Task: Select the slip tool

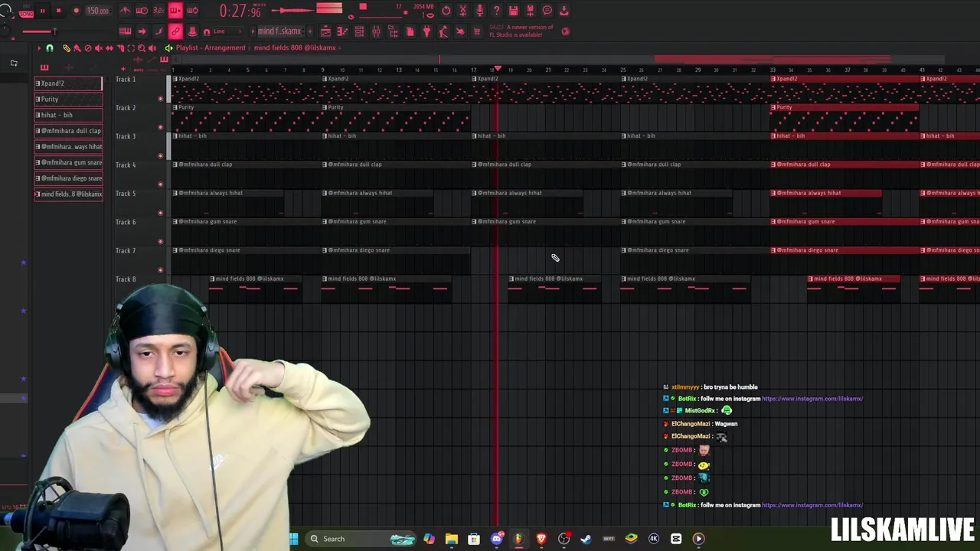Action: (109, 48)
